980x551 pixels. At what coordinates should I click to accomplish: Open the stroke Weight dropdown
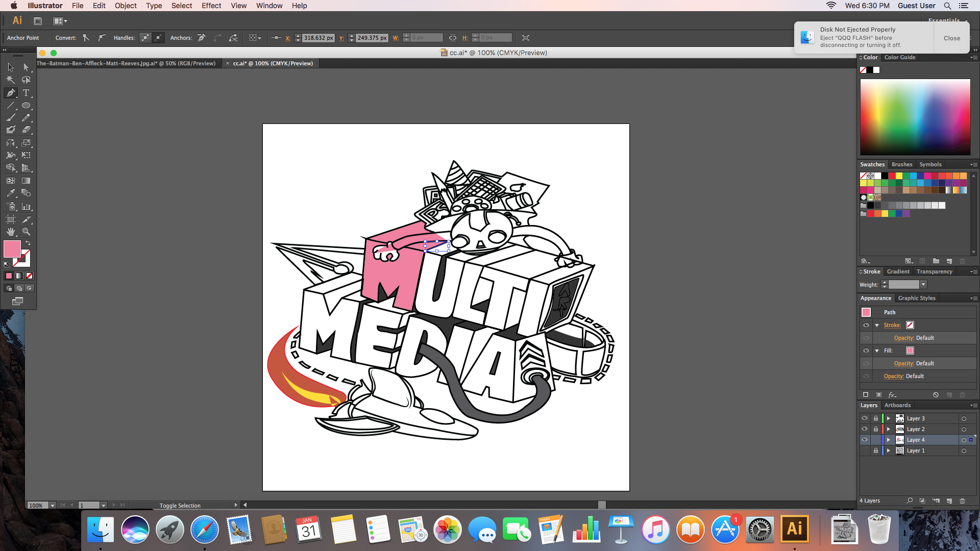click(923, 285)
